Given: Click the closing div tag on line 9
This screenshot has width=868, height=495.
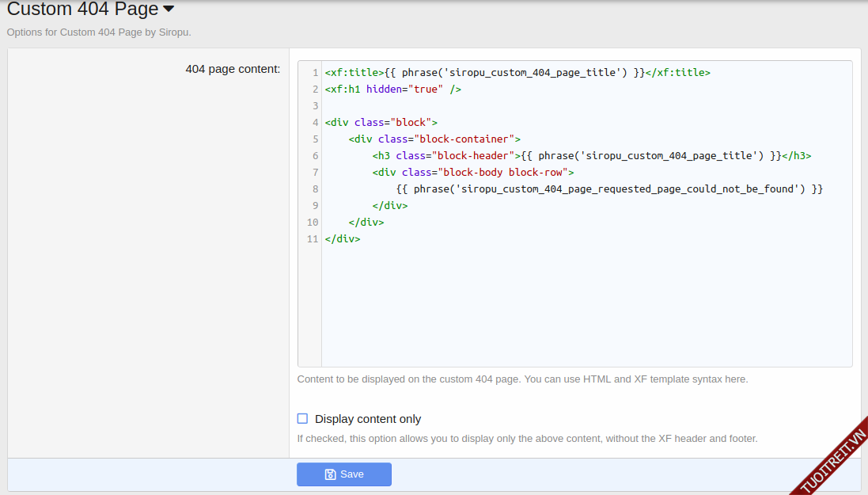Looking at the screenshot, I should point(389,206).
